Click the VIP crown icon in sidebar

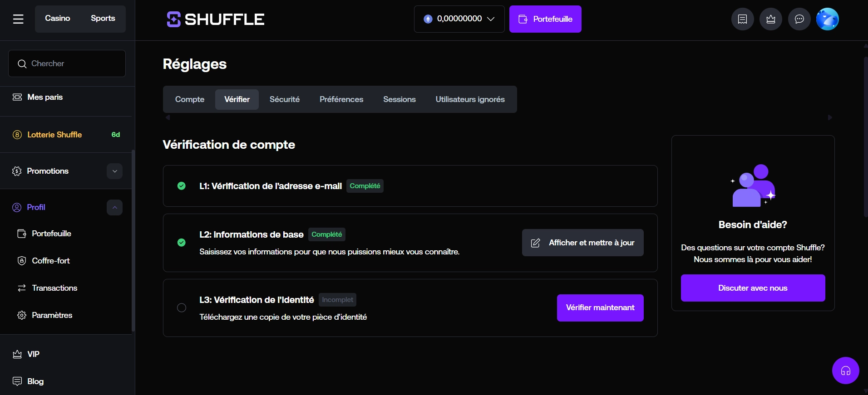tap(17, 354)
